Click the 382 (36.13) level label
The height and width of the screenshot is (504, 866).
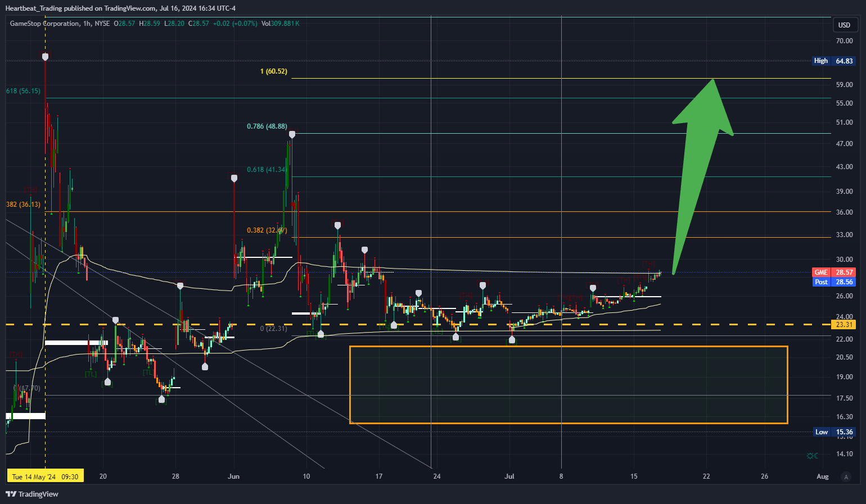(x=23, y=205)
